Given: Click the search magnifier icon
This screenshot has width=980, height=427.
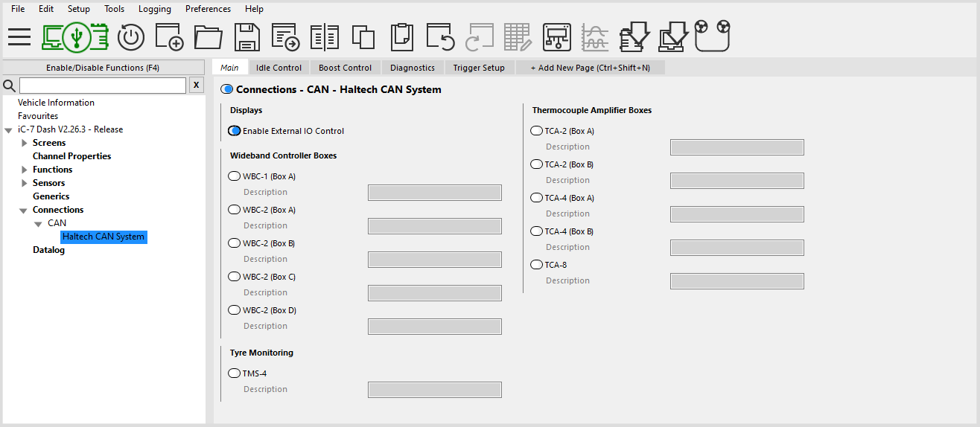Looking at the screenshot, I should coord(9,85).
